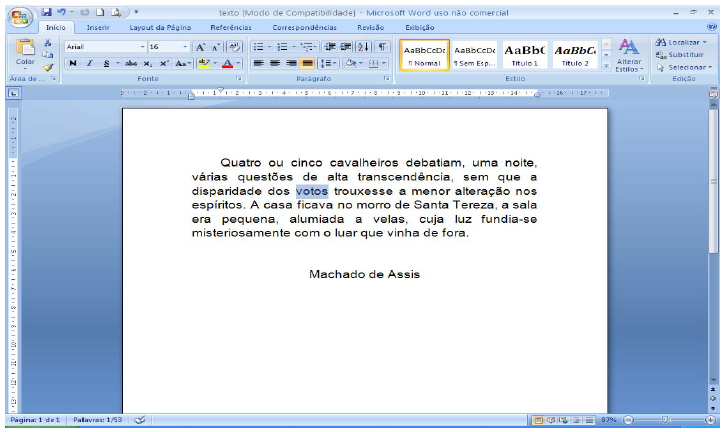This screenshot has height=432, width=724.
Task: Click the Sort A-Z icon
Action: [x=363, y=47]
